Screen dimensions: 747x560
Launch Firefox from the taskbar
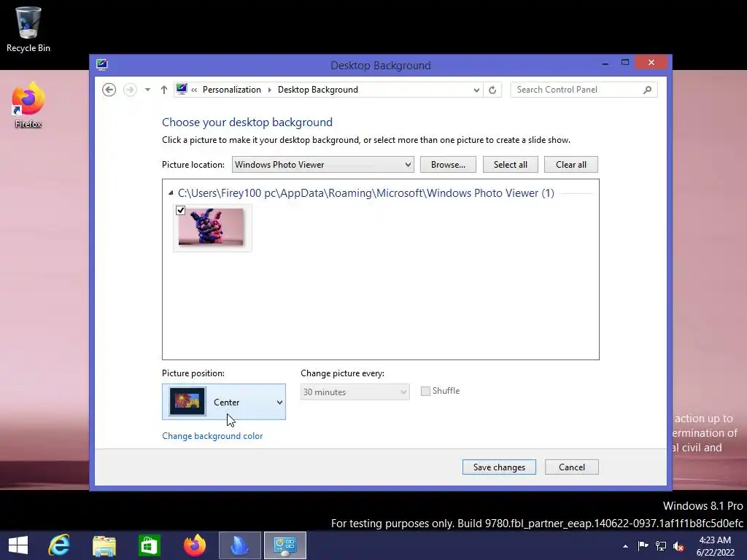(194, 545)
